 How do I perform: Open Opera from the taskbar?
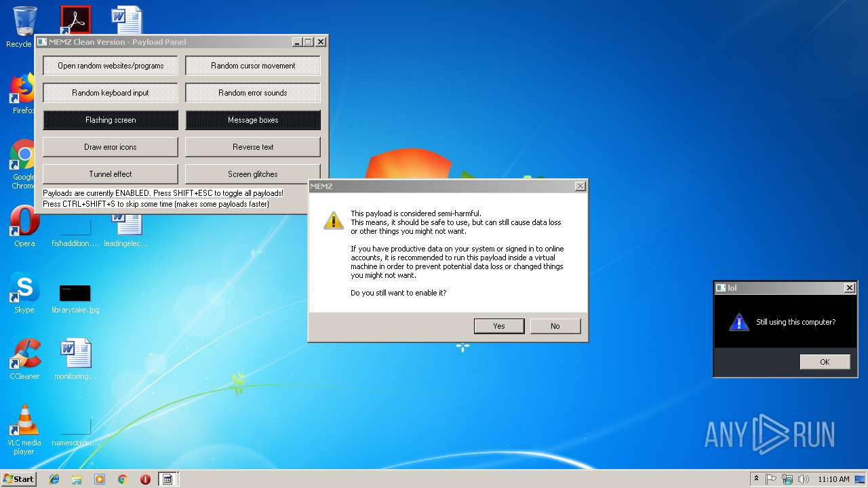[x=145, y=479]
